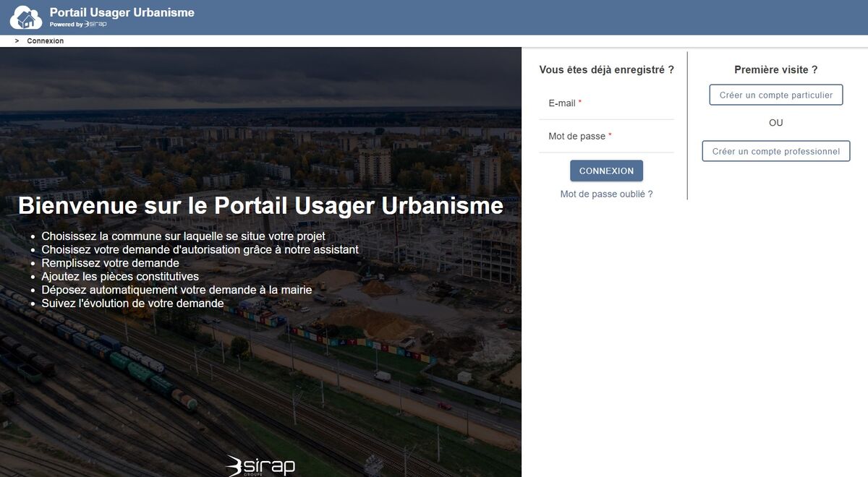Screen dimensions: 868x477
Task: Click the line 'Choisisez votre demande d'autorisation'
Action: [x=200, y=249]
